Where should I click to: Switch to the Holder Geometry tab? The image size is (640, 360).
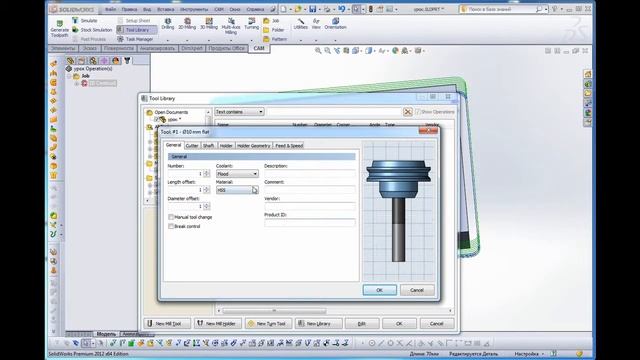click(x=253, y=146)
